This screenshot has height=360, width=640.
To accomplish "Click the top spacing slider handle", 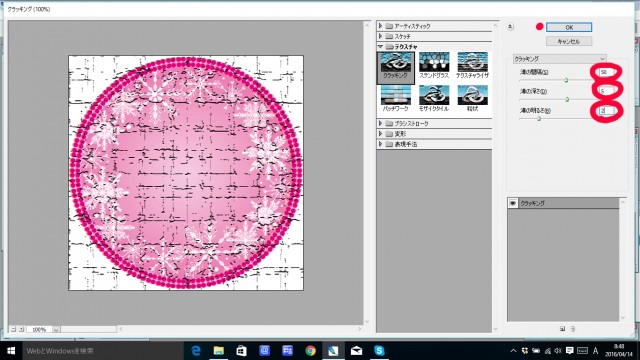I will 566,80.
